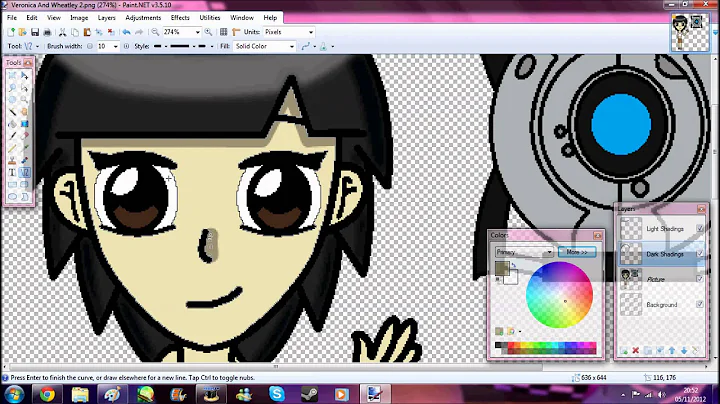Open the Effects menu
Screen dimensions: 720x404
click(180, 17)
